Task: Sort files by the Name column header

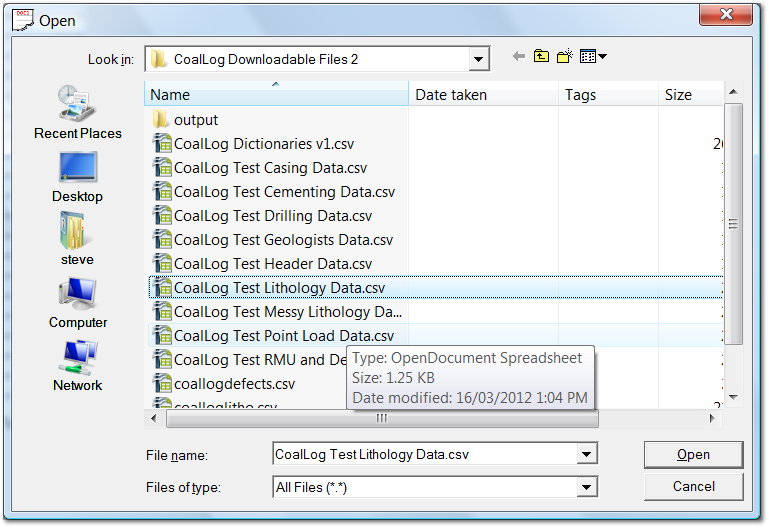Action: [275, 95]
